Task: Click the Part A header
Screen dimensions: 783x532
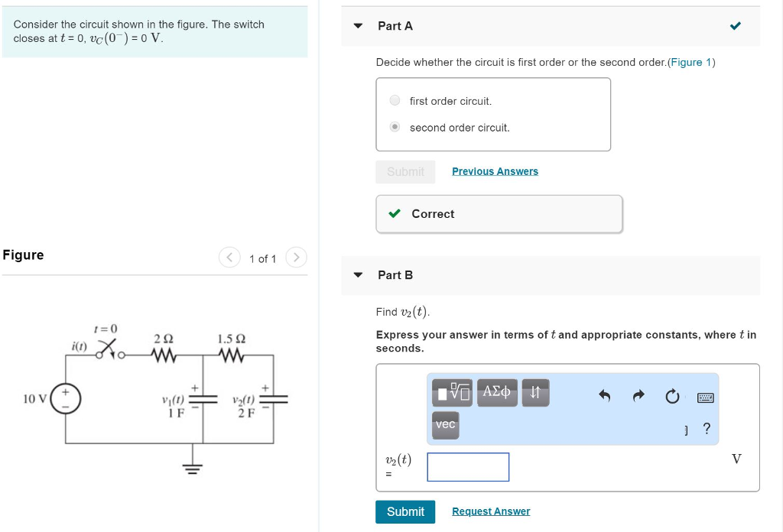Action: (395, 25)
